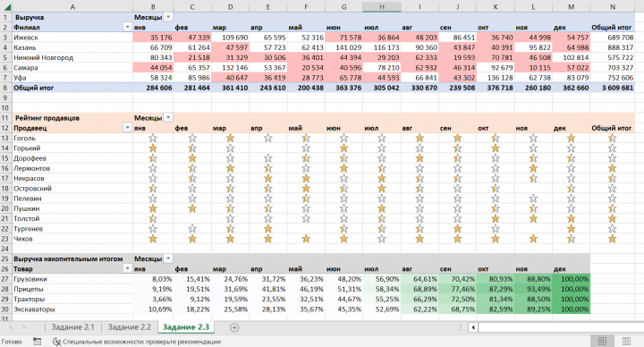Image resolution: width=644 pixels, height=347 pixels.
Task: Click Гоголь's star icon for сен
Action: coord(457,138)
